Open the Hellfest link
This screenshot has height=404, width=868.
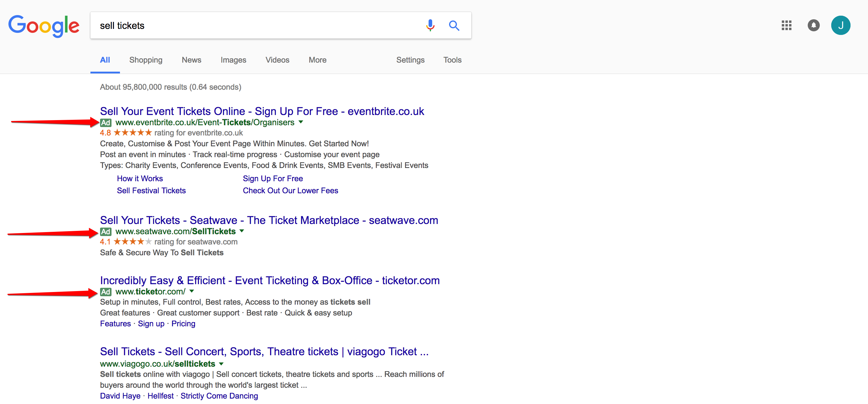160,396
